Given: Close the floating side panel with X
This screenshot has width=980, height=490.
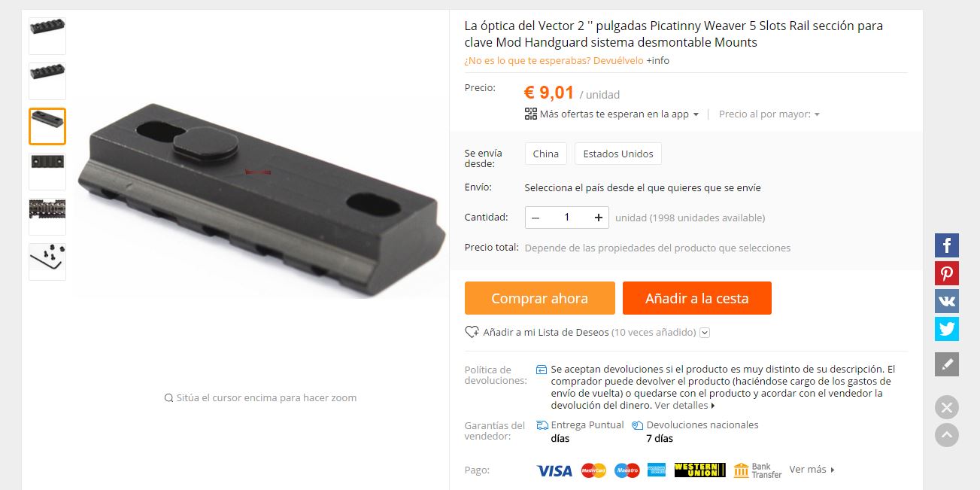Looking at the screenshot, I should pos(947,407).
